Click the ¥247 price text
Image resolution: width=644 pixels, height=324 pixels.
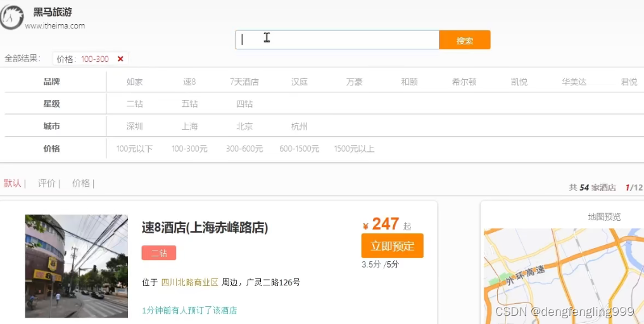[x=381, y=224]
